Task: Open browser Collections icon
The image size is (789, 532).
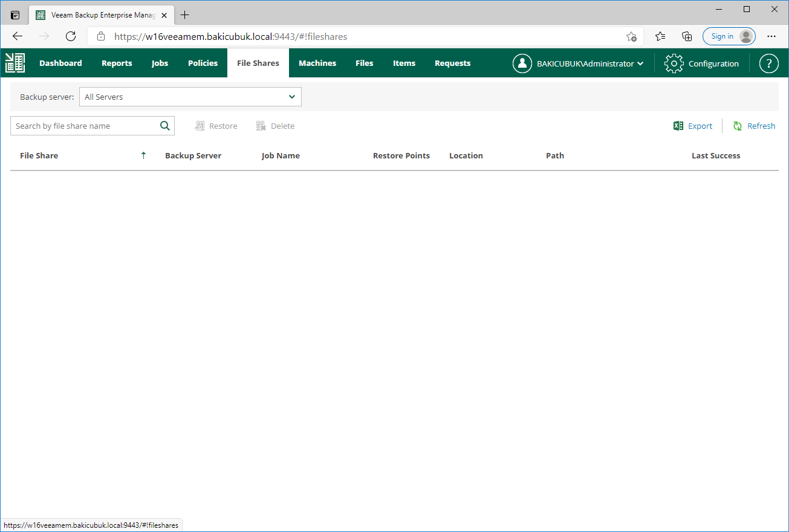Action: (687, 36)
